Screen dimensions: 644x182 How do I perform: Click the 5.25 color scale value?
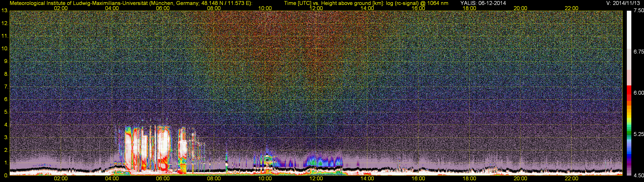click(x=639, y=134)
